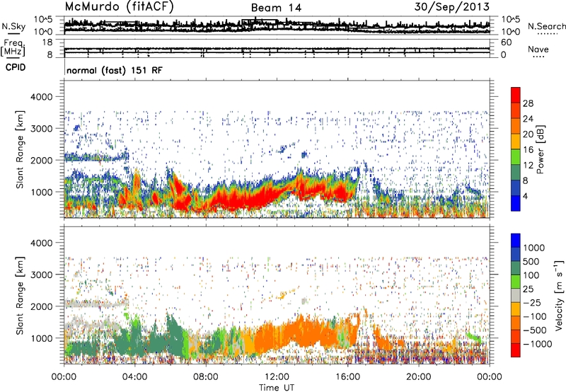Pick the red bottom velocity colorbar segment
This screenshot has height=392, width=566.
pyautogui.click(x=516, y=350)
